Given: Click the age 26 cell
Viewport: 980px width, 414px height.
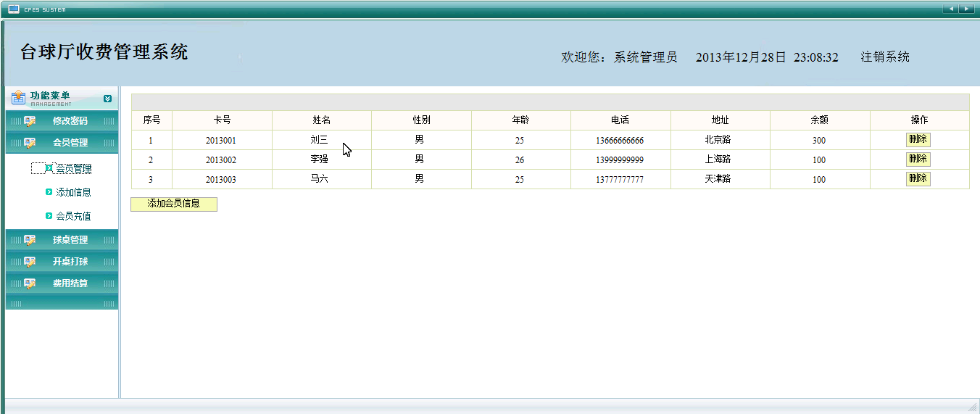Looking at the screenshot, I should (520, 160).
